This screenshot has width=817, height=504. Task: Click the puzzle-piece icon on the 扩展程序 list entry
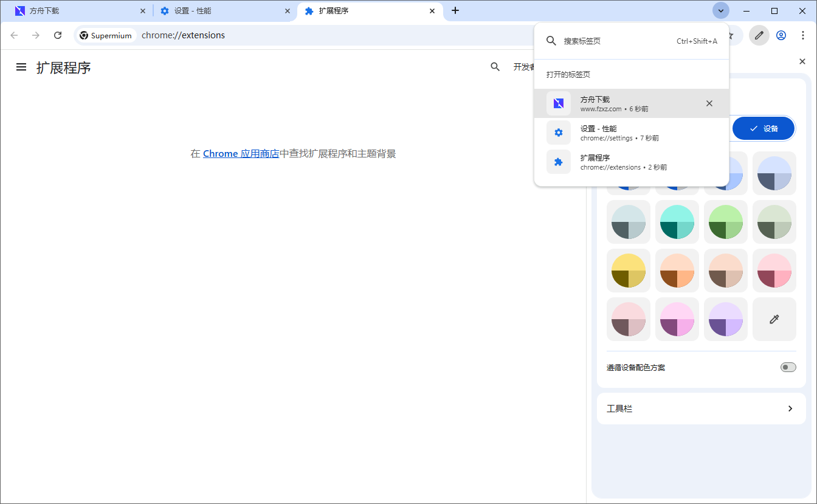click(x=558, y=162)
